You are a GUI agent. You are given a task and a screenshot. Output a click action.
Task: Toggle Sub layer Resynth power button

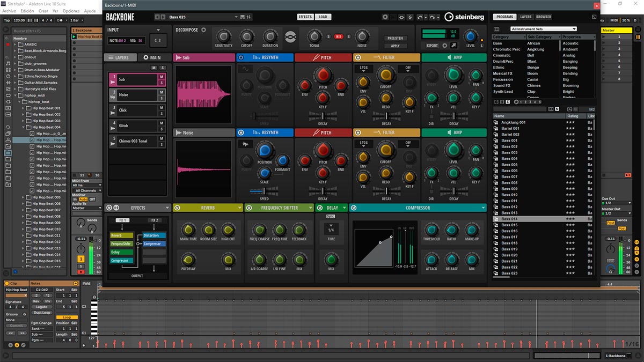pos(241,57)
